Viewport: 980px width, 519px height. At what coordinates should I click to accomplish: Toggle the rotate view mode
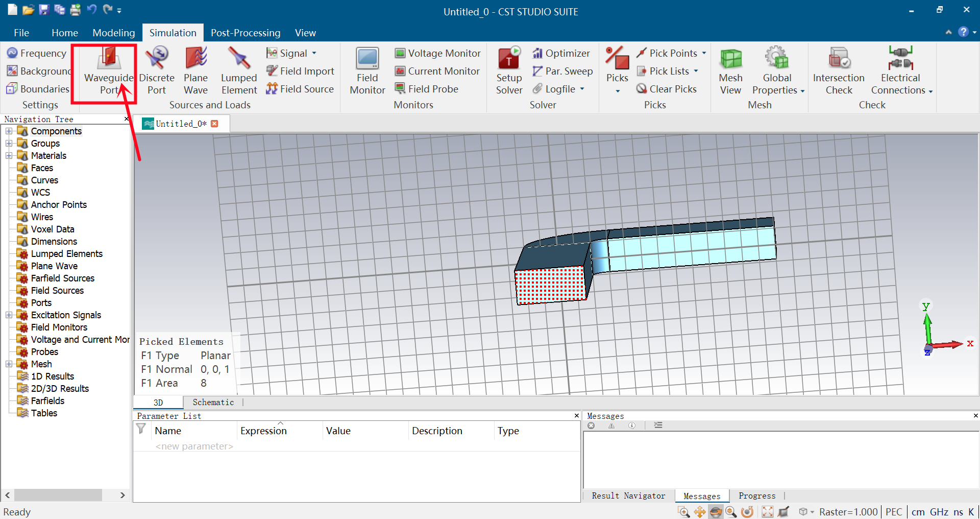click(x=716, y=512)
